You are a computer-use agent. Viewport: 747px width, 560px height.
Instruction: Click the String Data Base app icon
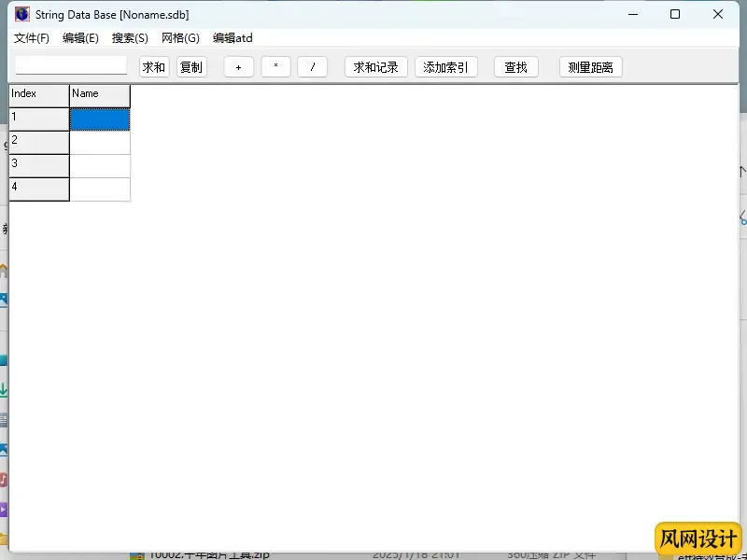click(21, 15)
